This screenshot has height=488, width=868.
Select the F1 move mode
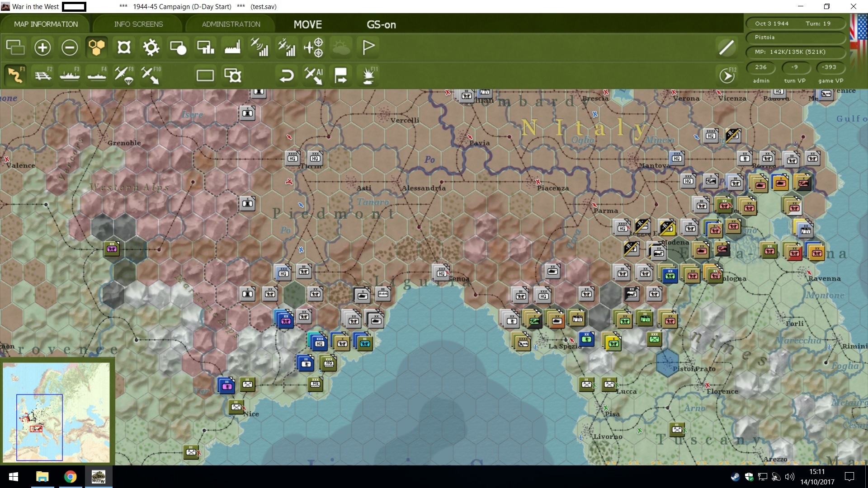15,75
